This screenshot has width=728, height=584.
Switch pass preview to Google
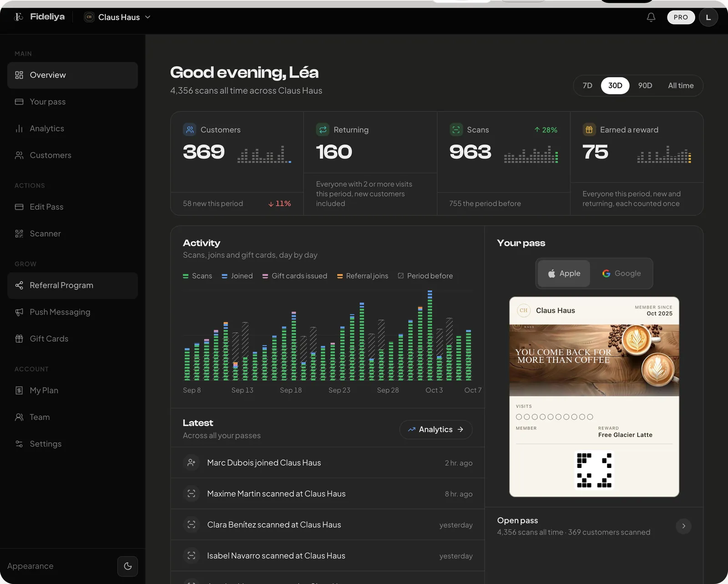coord(622,274)
